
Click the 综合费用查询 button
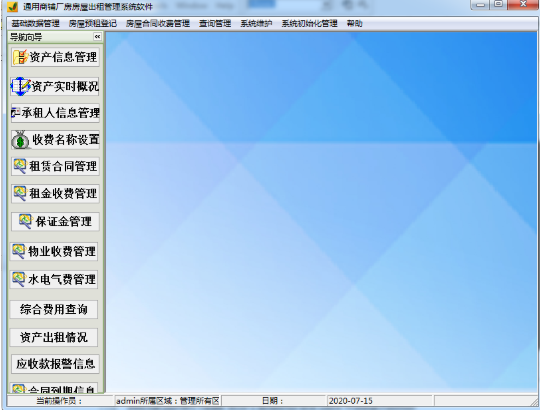54,309
